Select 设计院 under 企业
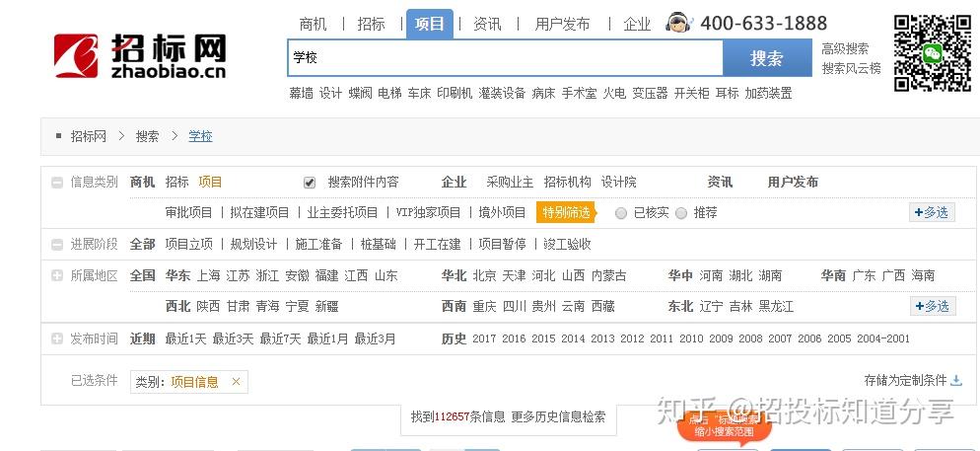 (619, 182)
